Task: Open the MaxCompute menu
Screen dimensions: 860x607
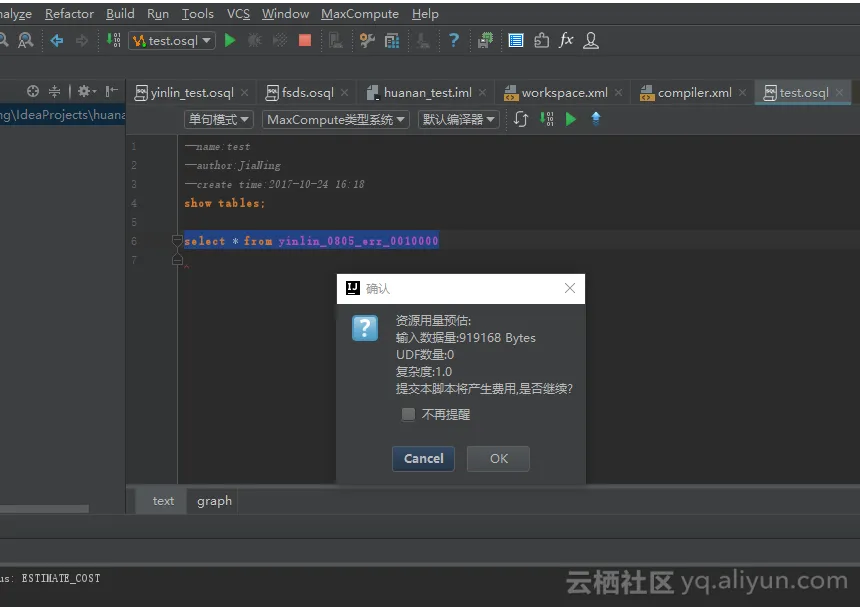Action: point(360,14)
